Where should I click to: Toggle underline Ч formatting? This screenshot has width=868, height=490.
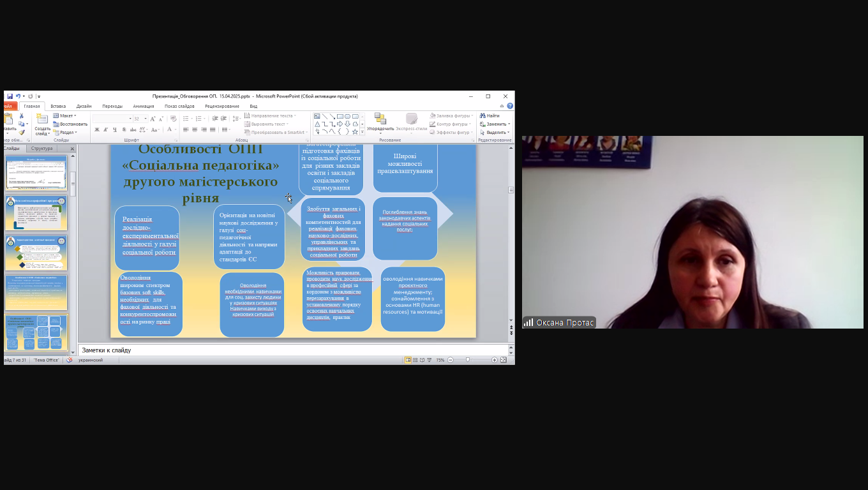[x=114, y=130]
